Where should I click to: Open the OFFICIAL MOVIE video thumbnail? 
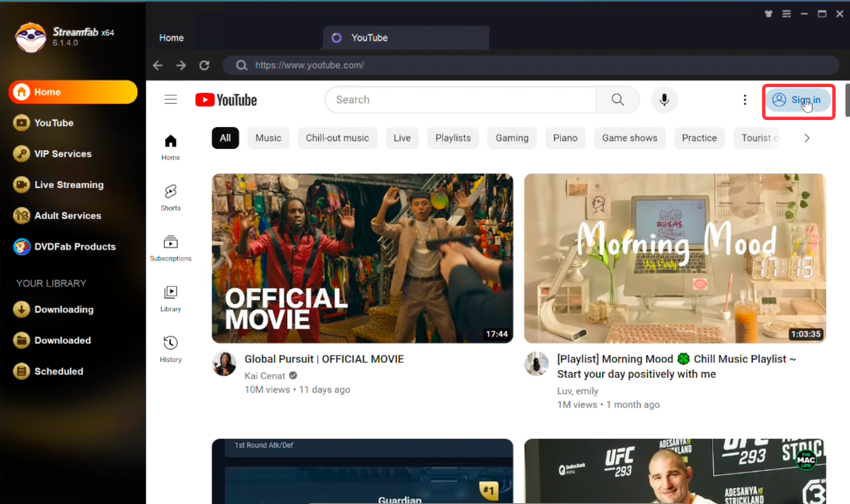[362, 258]
